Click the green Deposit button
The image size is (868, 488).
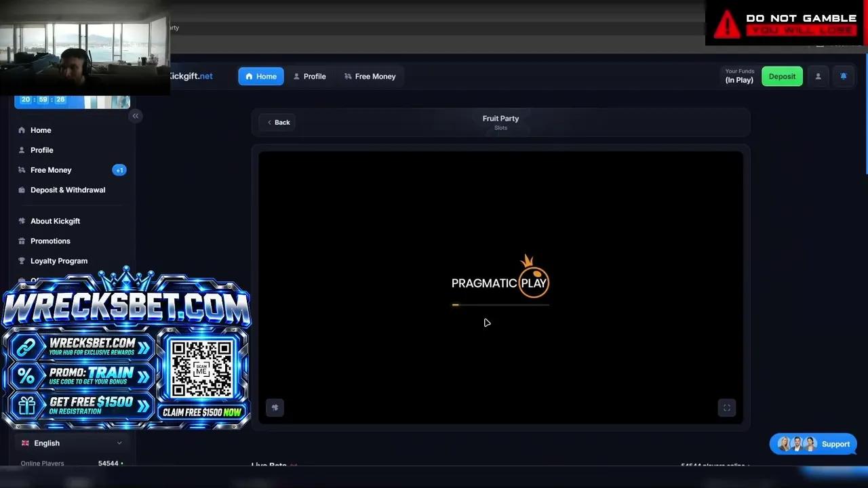point(782,77)
